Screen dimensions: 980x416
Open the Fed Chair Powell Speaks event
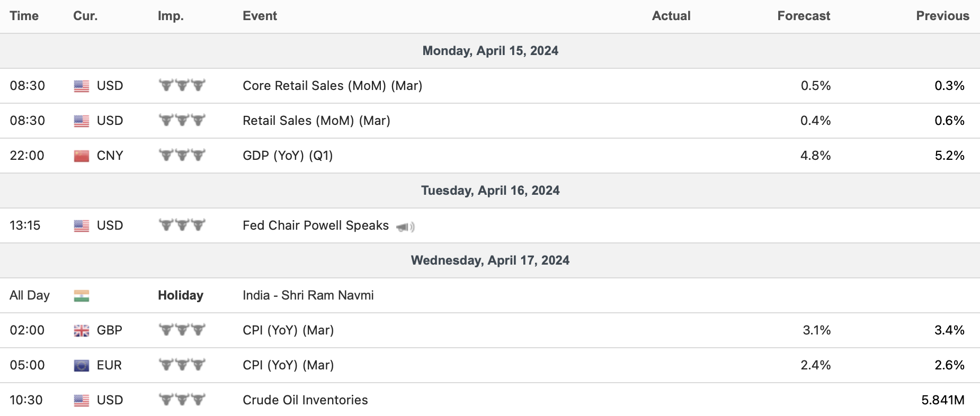(316, 225)
